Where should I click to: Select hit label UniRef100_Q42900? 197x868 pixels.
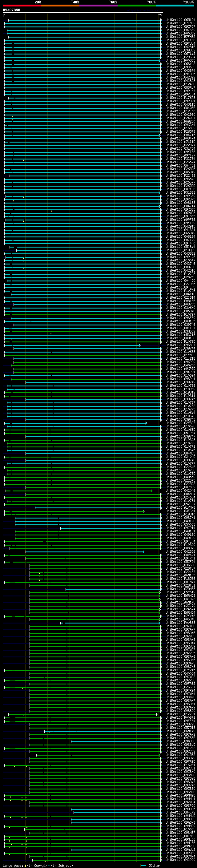(180, 860)
